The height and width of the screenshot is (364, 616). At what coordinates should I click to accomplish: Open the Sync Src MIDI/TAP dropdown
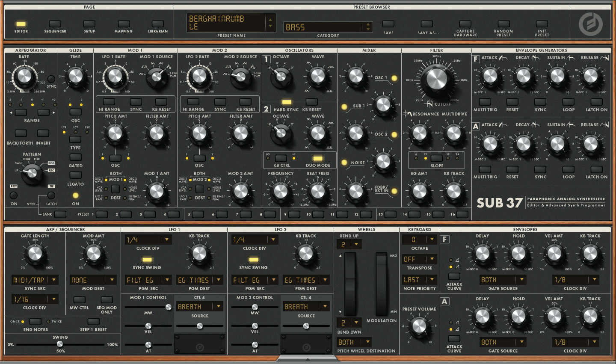pyautogui.click(x=54, y=280)
